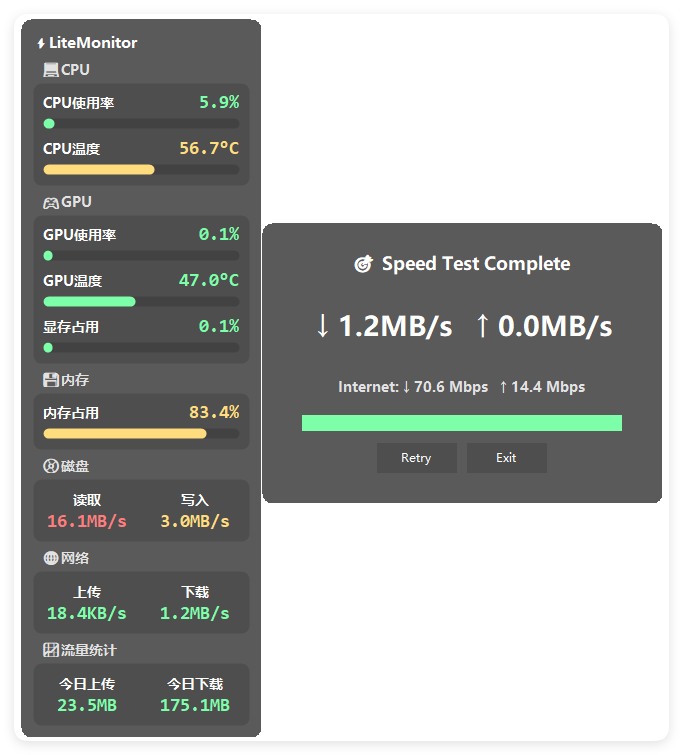Click the memory (内存) floppy icon
This screenshot has height=755, width=683.
coord(51,380)
